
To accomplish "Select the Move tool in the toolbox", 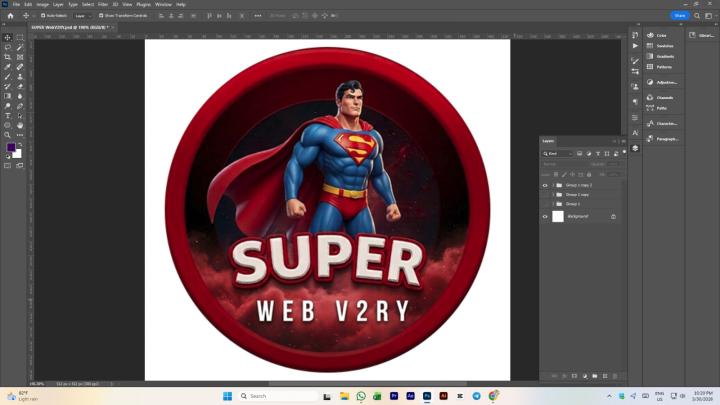I will coord(7,38).
